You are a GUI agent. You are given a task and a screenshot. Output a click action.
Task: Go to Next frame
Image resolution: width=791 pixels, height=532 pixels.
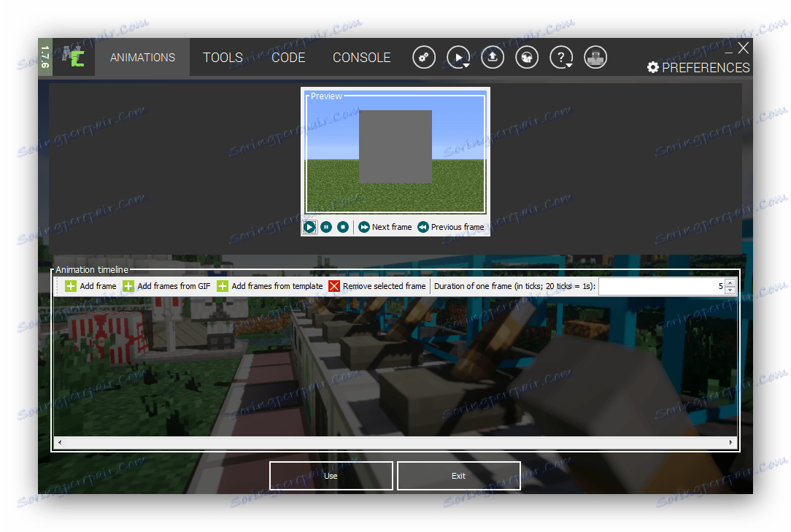385,227
